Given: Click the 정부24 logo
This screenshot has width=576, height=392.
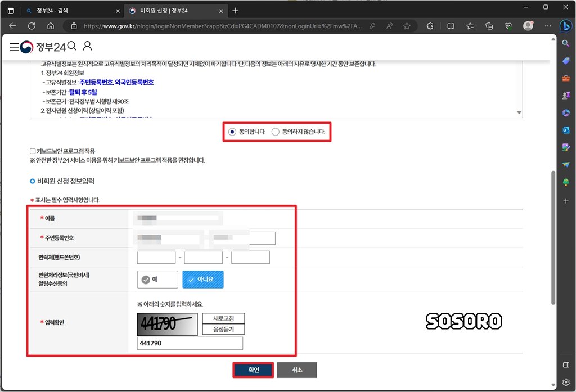Looking at the screenshot, I should [x=43, y=47].
